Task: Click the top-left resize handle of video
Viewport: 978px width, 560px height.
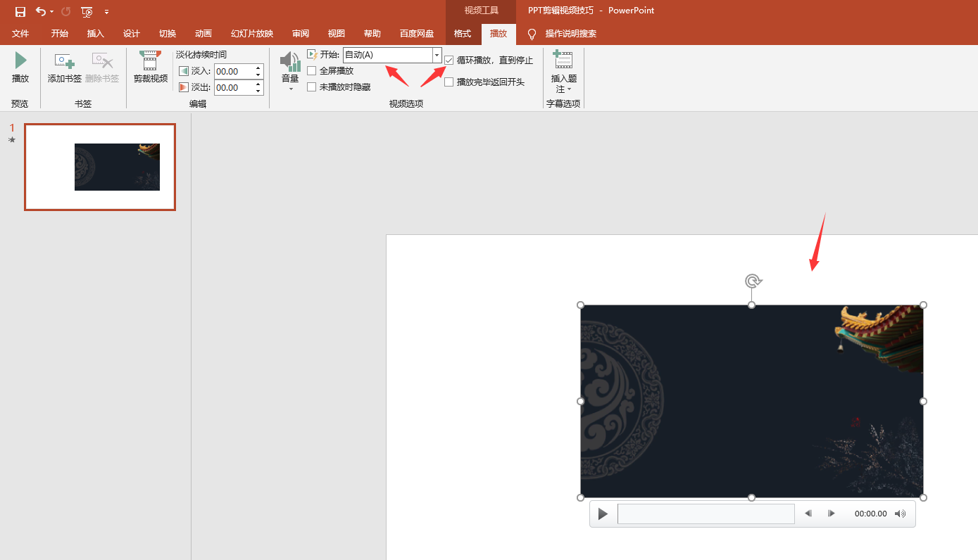Action: 581,305
